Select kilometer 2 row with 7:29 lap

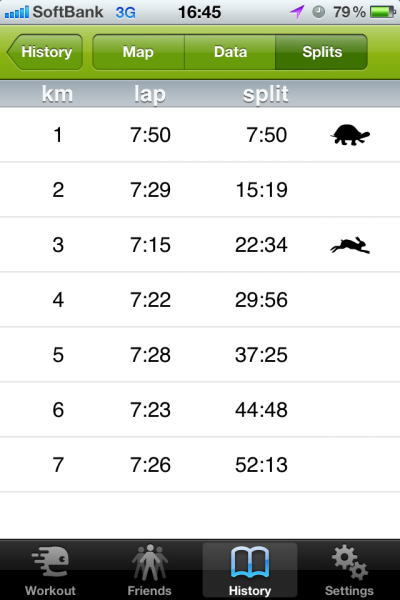[x=200, y=190]
